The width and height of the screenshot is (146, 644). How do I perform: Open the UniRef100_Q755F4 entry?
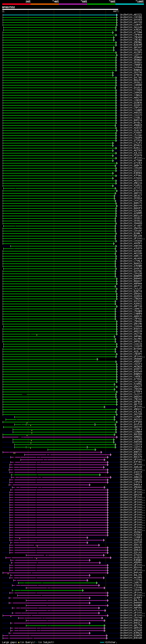(x=131, y=392)
